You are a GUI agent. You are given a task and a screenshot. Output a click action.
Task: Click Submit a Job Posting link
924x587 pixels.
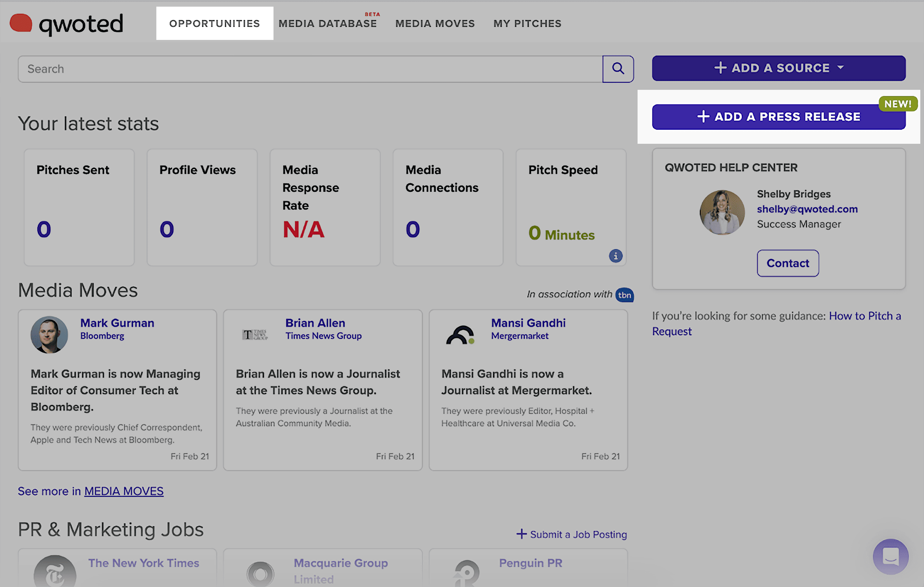pos(571,534)
